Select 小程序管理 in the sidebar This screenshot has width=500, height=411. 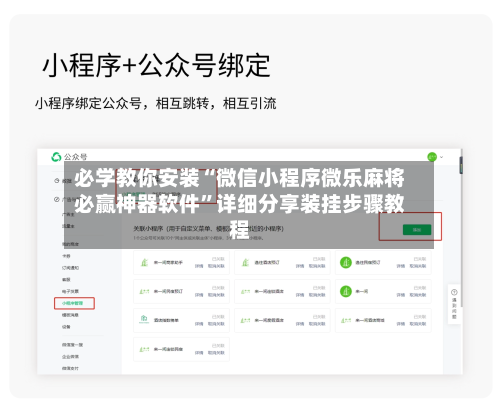tap(73, 303)
